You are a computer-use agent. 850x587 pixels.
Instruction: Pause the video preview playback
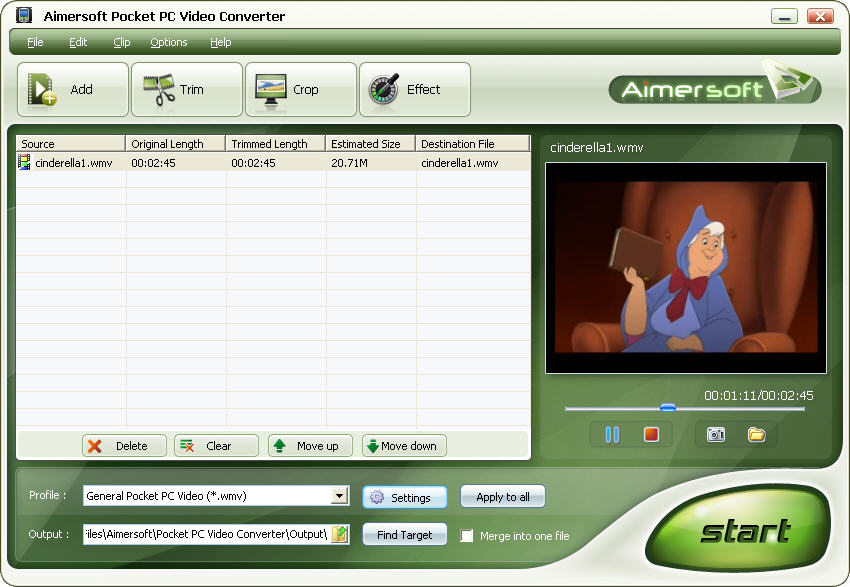pyautogui.click(x=612, y=435)
